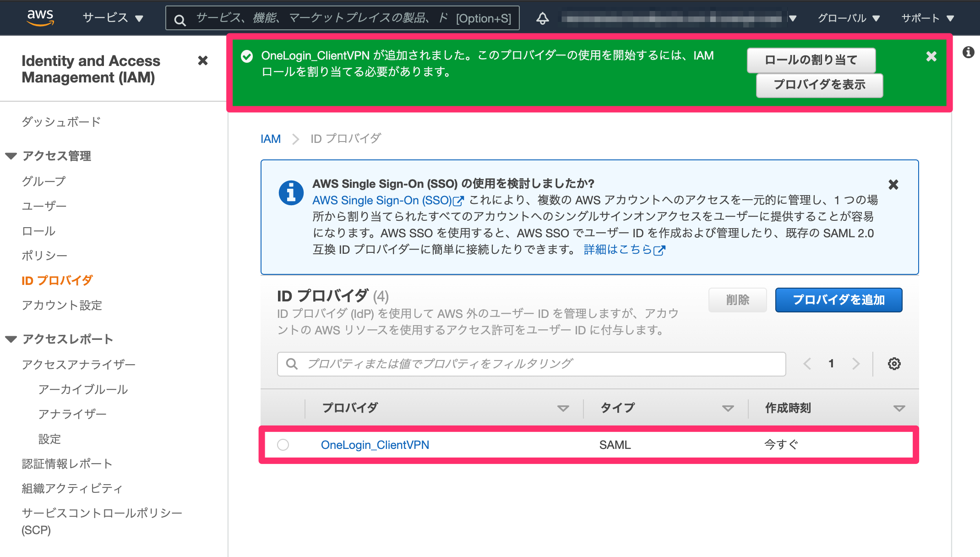Open ユーザー in the sidebar
Viewport: 980px width, 557px height.
[44, 206]
